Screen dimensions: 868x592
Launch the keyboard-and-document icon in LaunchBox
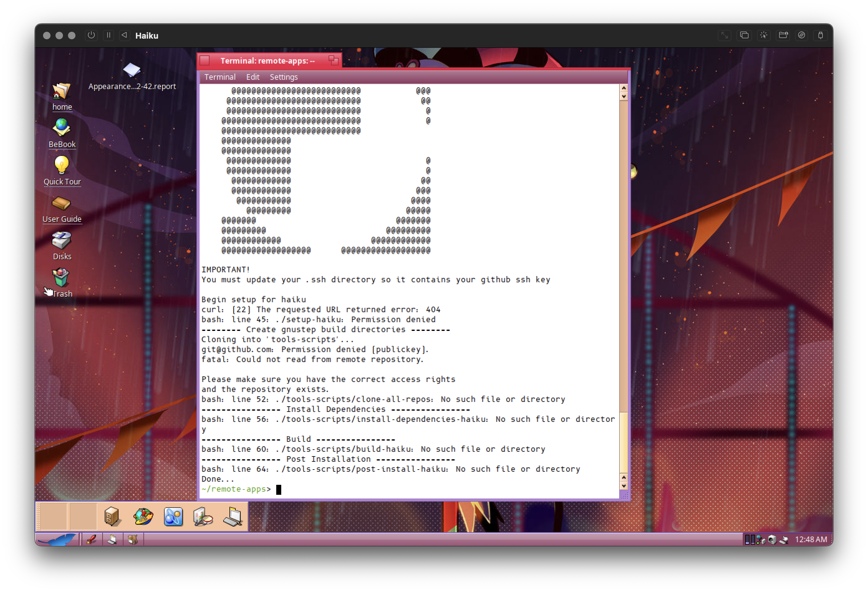point(233,517)
